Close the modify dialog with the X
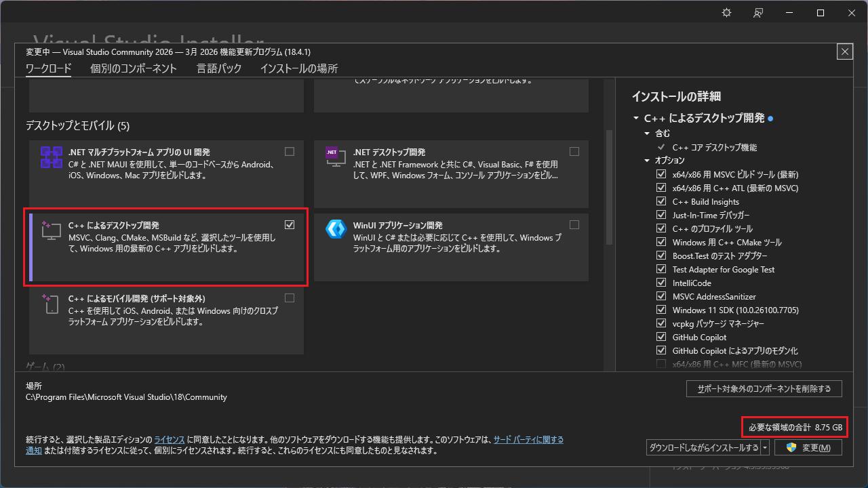The width and height of the screenshot is (868, 488). (845, 52)
